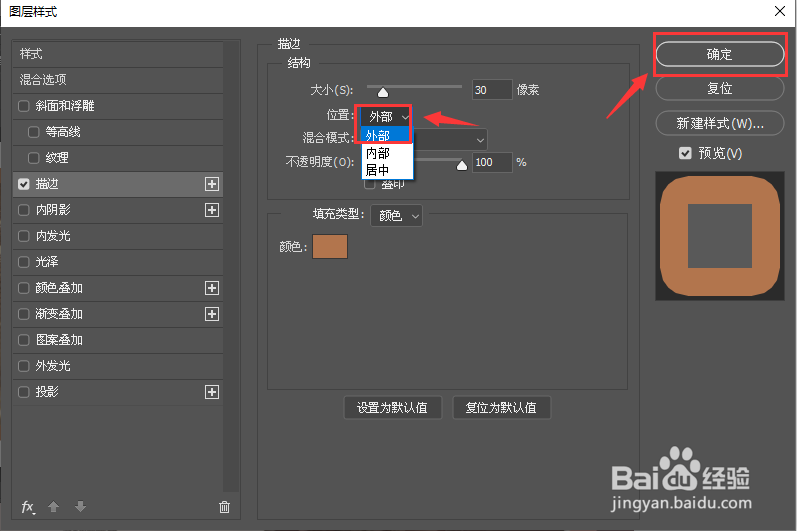Uncheck the 描边 checkbox
This screenshot has height=531, width=797.
pyautogui.click(x=23, y=184)
